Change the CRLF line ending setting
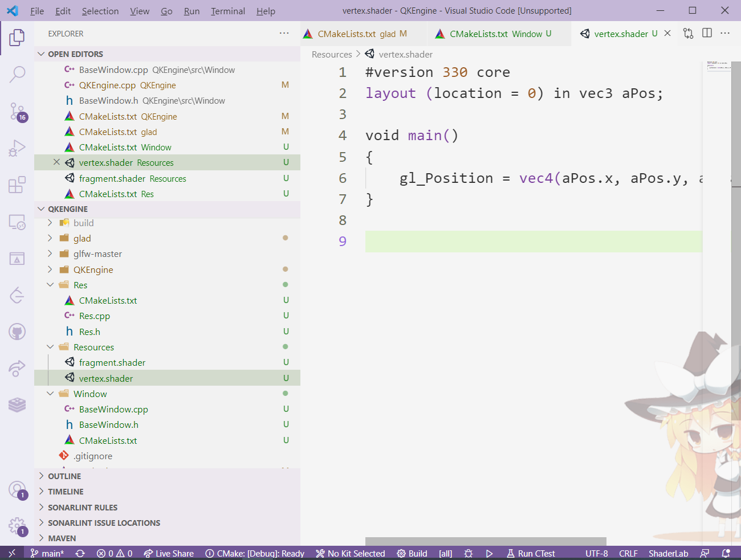This screenshot has width=741, height=560. [628, 553]
